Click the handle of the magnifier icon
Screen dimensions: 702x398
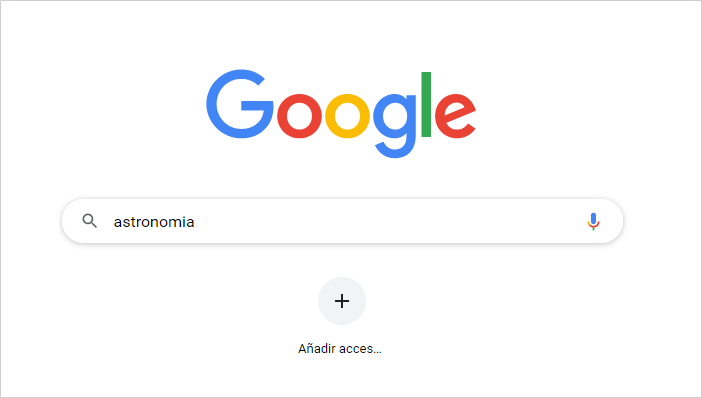[94, 225]
